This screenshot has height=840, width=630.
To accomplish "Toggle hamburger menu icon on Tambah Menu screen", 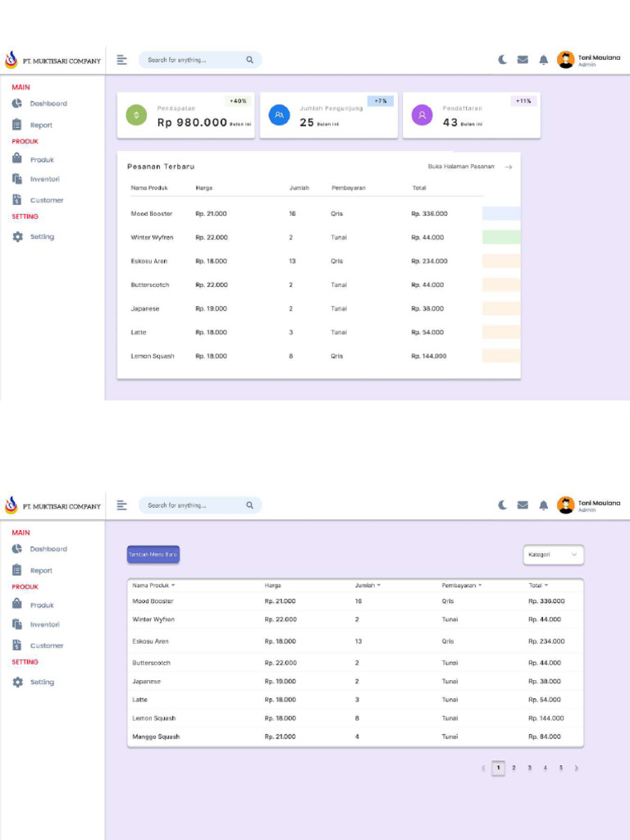I will (121, 504).
